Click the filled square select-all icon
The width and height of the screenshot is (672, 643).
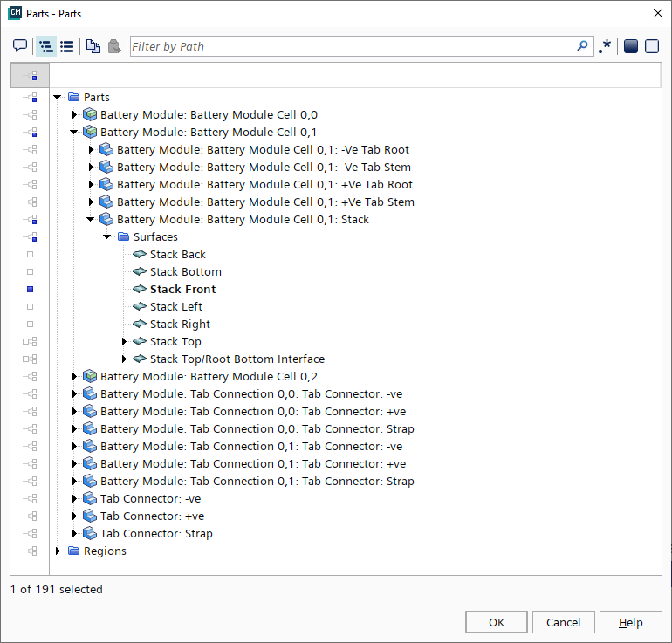click(x=630, y=46)
